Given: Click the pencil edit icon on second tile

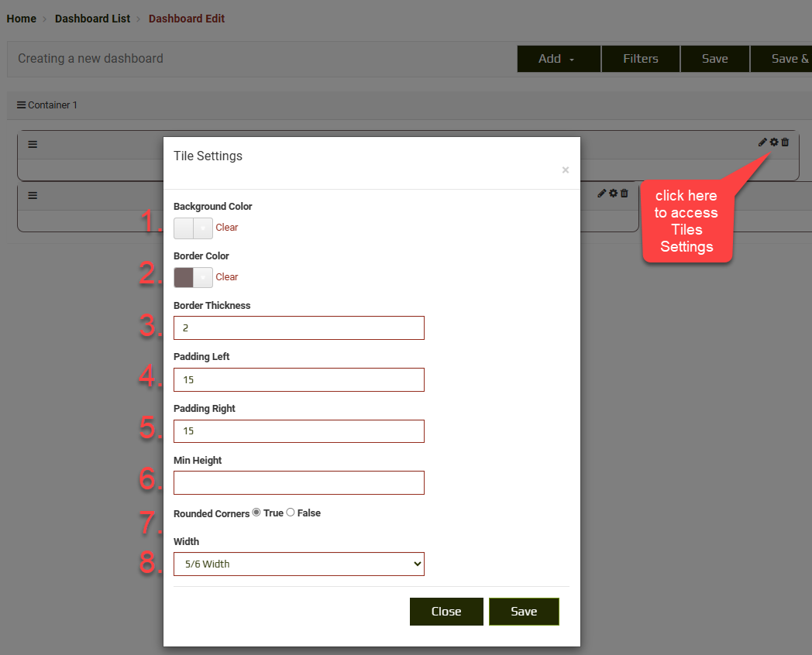Looking at the screenshot, I should pos(602,194).
